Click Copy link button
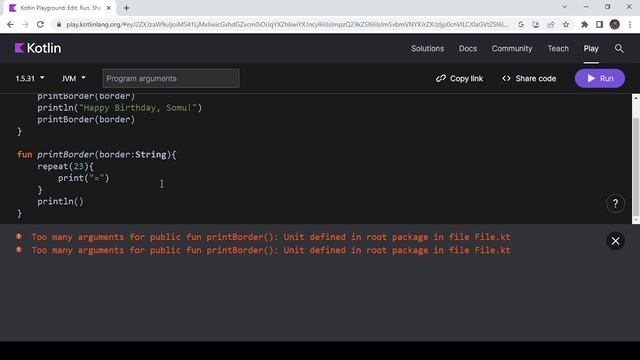Screen dimensions: 640x360 [459, 78]
